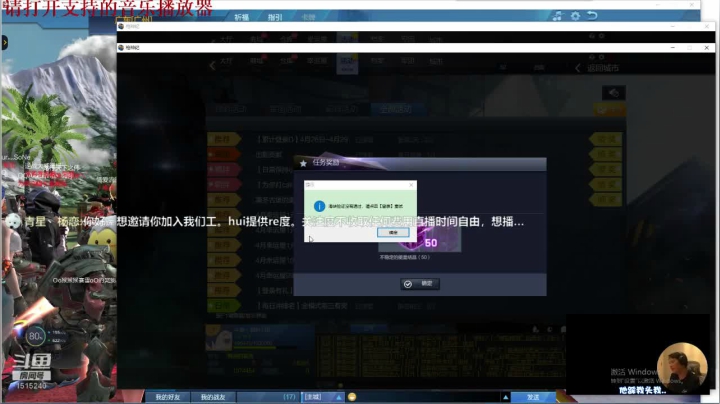Select the highlighted 全部活动 filter tab
This screenshot has height=404, width=720.
tap(395, 109)
